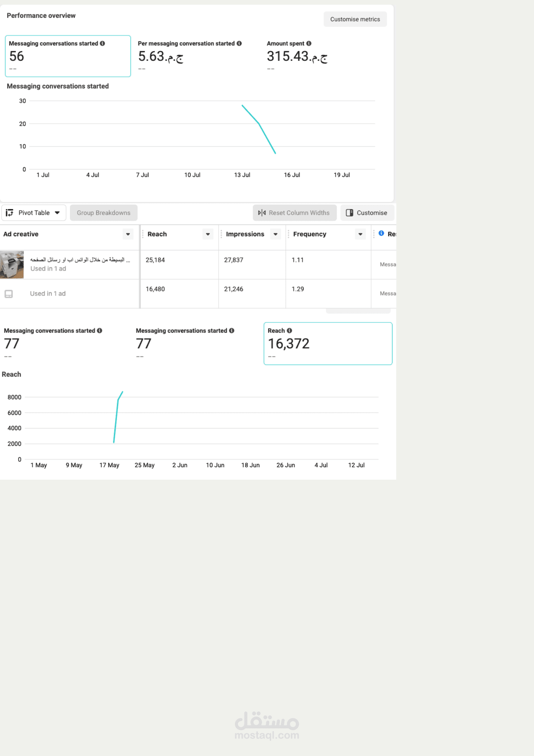
Task: Click Reach value 25,184
Action: tap(155, 260)
